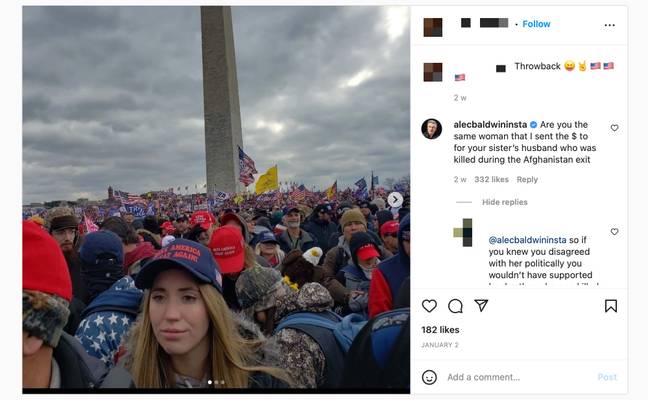Save post with bookmark icon

point(611,306)
